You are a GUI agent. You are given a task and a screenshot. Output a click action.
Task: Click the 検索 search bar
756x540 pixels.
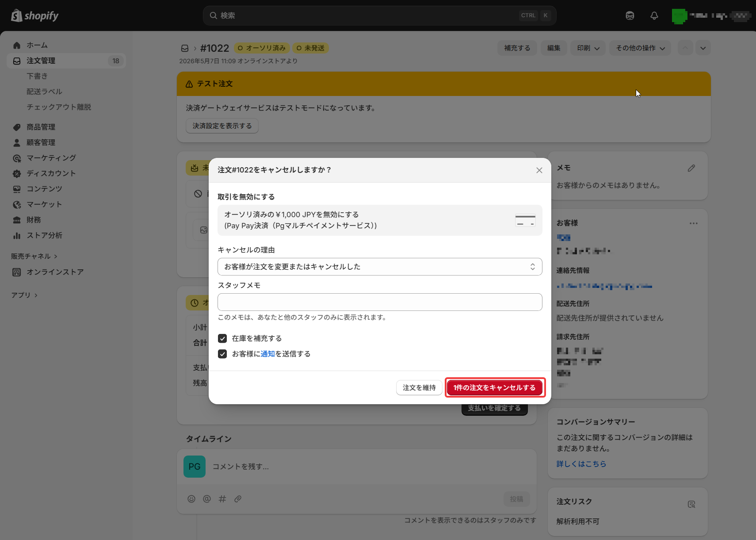[379, 15]
